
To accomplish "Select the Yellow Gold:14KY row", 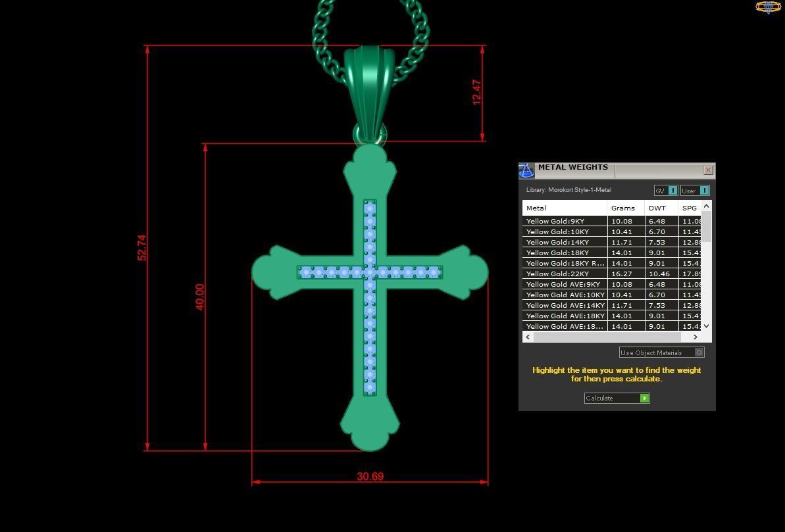I will (612, 242).
